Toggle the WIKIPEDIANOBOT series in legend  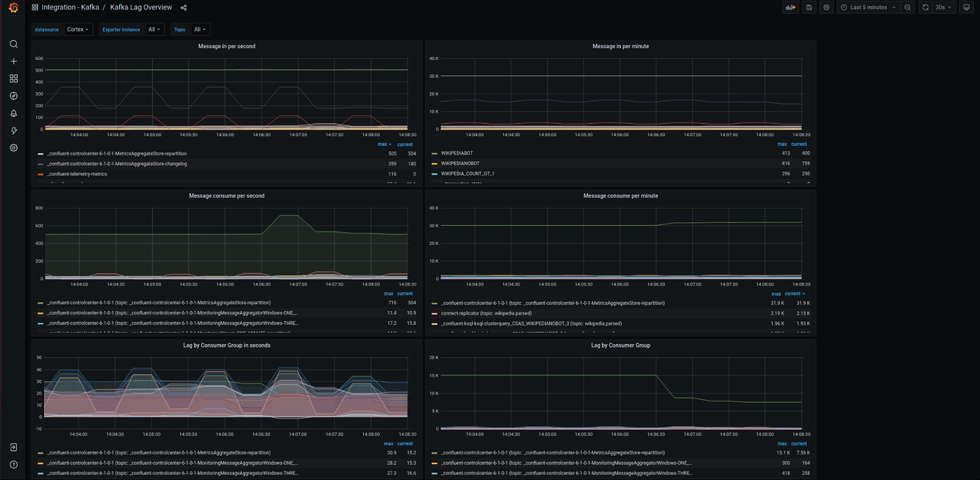460,164
